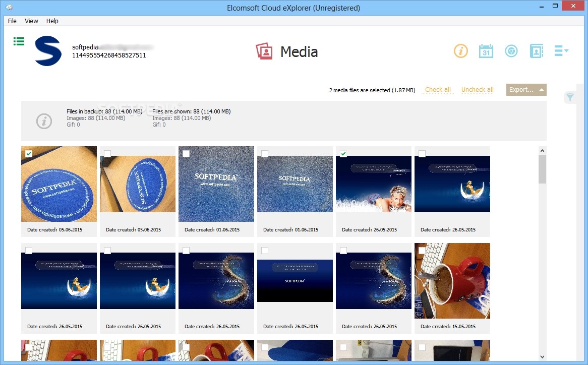Click 'Files in backup: 88 (114.00 MB)' text
This screenshot has width=588, height=365.
pyautogui.click(x=104, y=111)
